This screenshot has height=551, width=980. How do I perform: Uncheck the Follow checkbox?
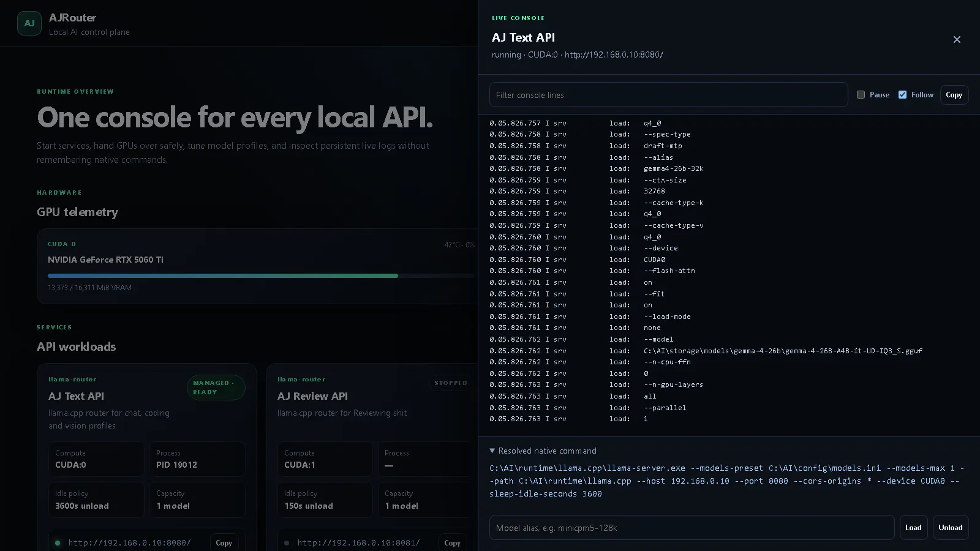pos(902,95)
